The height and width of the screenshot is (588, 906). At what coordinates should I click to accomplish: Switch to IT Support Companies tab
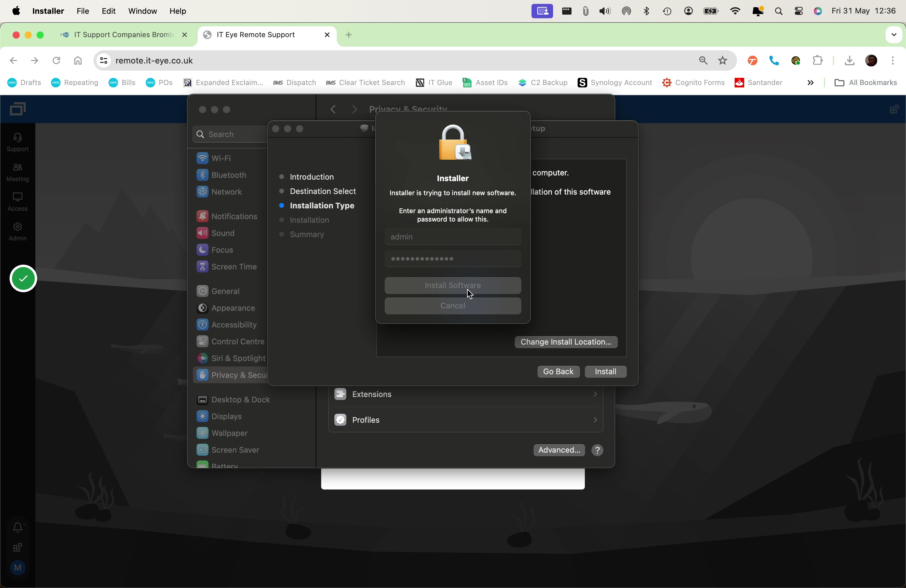point(124,35)
